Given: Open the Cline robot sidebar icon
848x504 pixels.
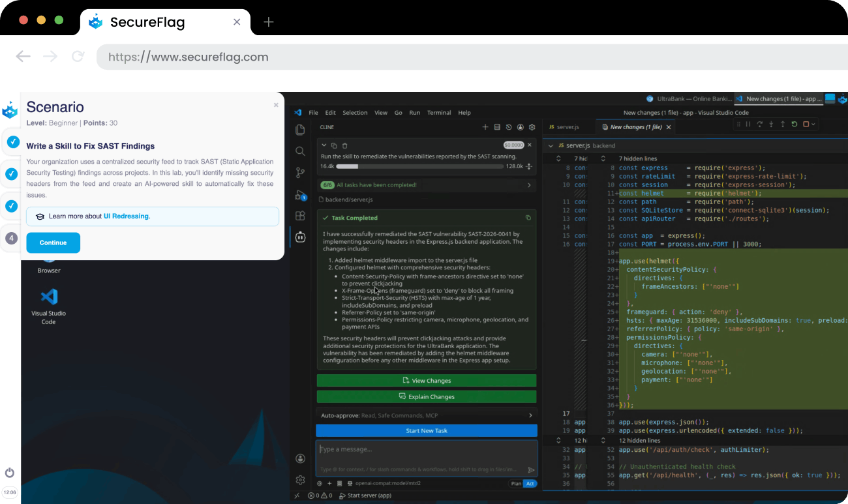Looking at the screenshot, I should pyautogui.click(x=300, y=237).
